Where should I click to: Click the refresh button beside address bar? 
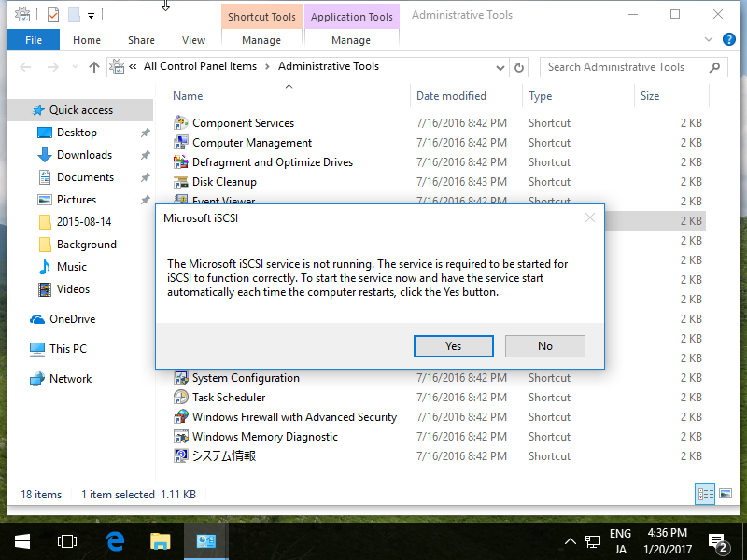(519, 67)
